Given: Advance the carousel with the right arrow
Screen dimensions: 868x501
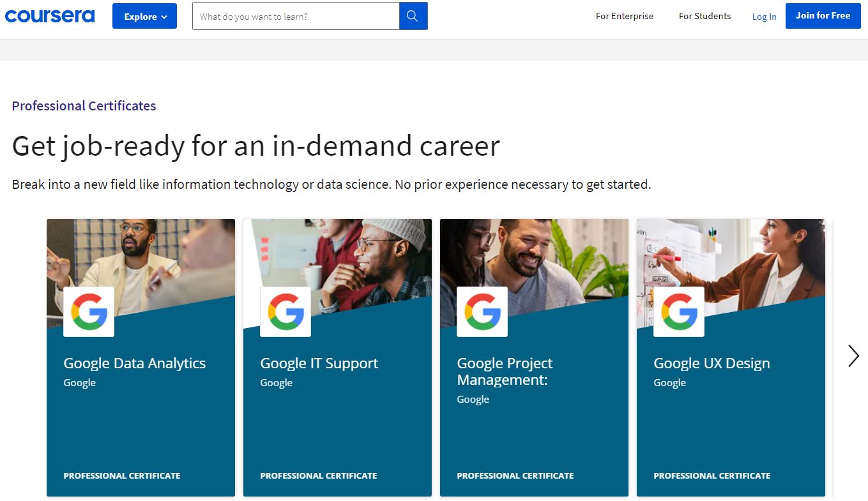Looking at the screenshot, I should [853, 355].
